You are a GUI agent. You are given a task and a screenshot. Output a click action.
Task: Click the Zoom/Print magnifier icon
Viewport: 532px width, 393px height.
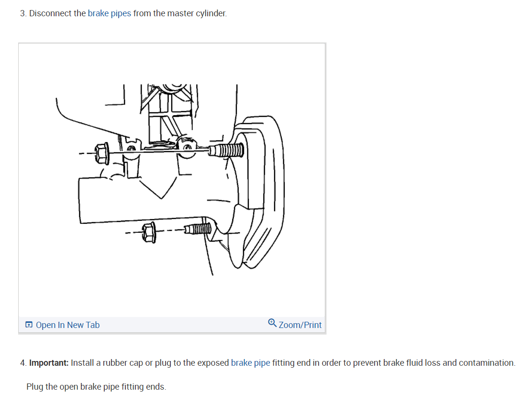click(x=272, y=323)
